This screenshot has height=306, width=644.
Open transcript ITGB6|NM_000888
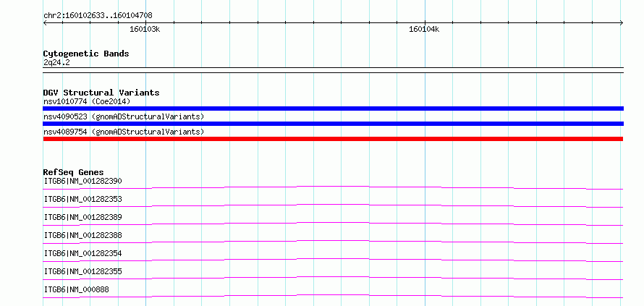click(x=77, y=289)
